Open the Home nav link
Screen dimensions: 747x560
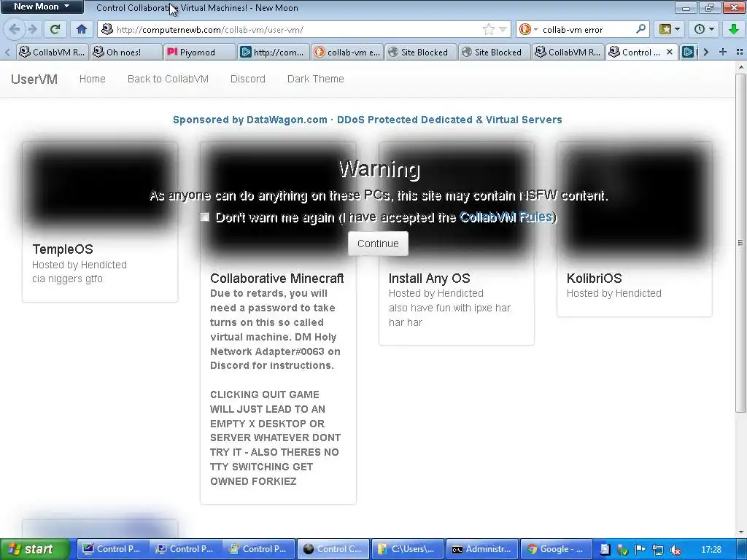pyautogui.click(x=93, y=79)
